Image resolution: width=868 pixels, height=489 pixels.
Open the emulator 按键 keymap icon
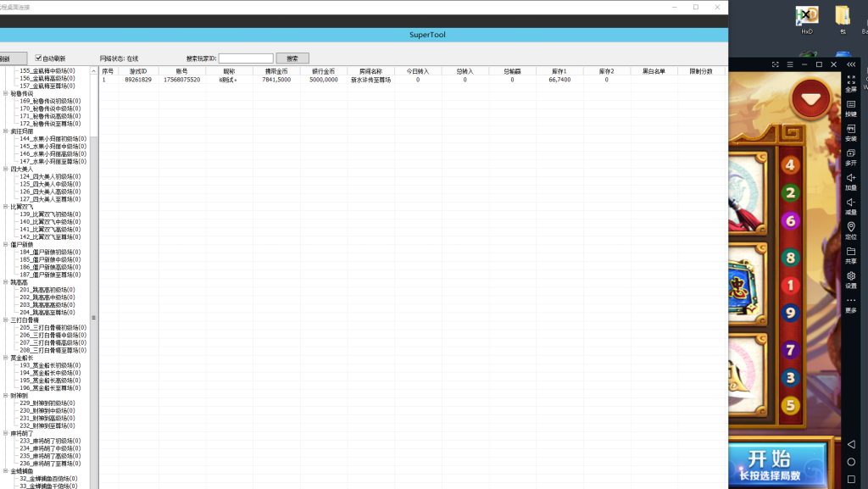[851, 104]
